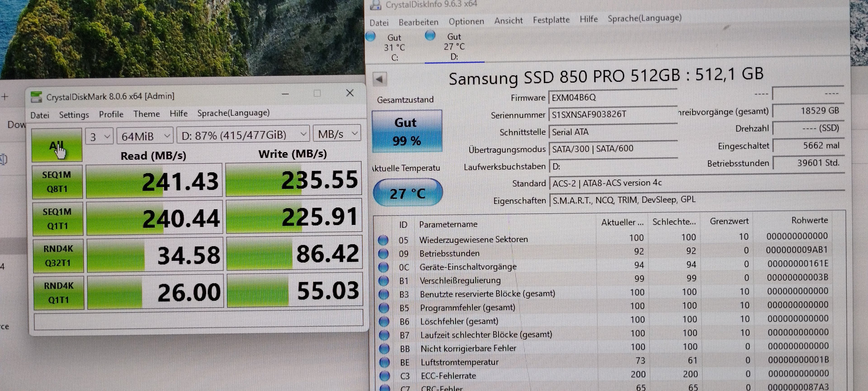
Task: Click status orb of ECC-Fehlerrate row
Action: click(384, 376)
